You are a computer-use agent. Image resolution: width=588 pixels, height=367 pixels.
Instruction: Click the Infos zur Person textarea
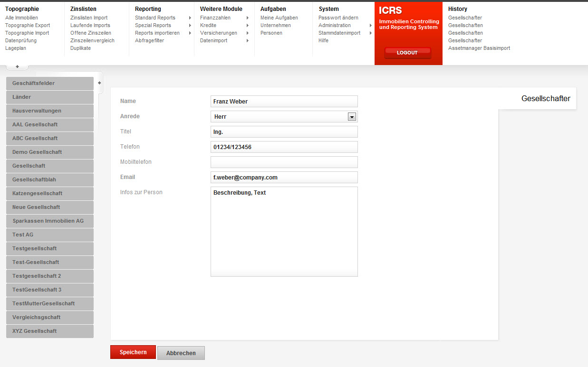click(x=284, y=231)
